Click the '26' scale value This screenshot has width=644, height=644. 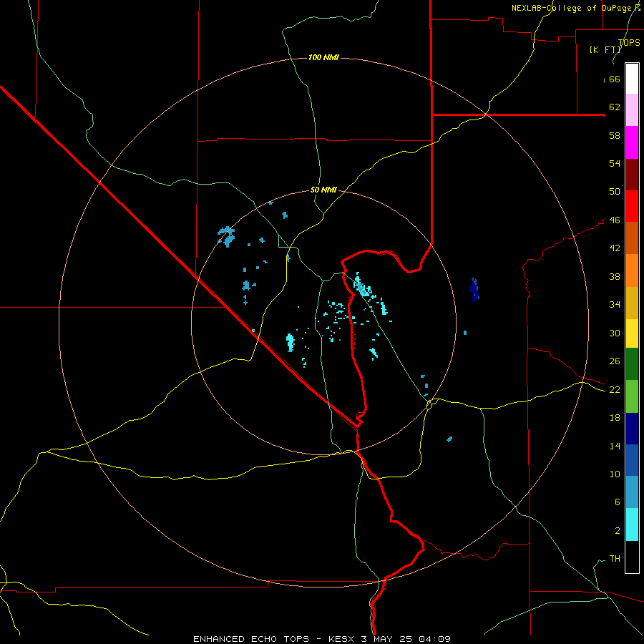[x=615, y=361]
